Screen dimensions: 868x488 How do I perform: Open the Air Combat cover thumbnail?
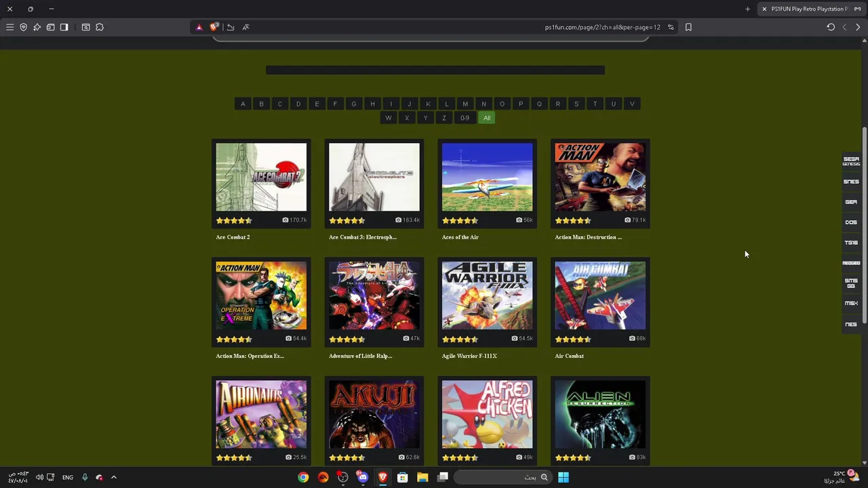(x=600, y=296)
